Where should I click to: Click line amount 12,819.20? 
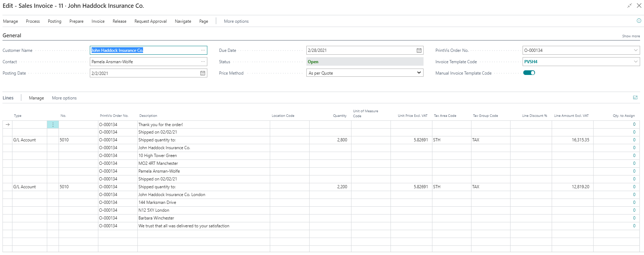pyautogui.click(x=572, y=187)
